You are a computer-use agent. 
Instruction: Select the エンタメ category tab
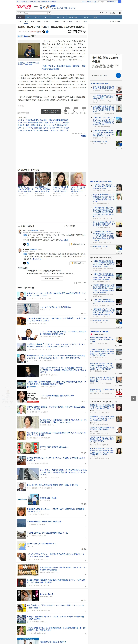pos(47,21)
